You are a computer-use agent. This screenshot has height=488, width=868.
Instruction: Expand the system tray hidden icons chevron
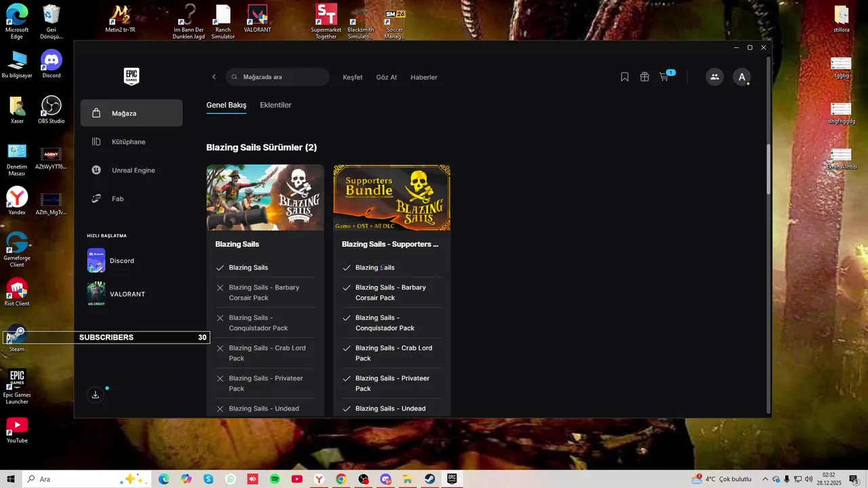765,479
